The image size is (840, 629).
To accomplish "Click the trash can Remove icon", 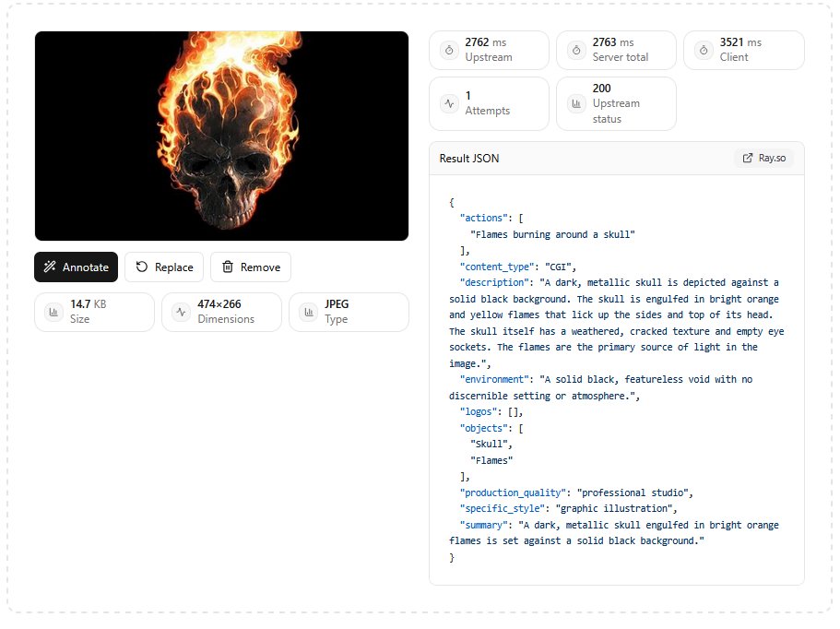I will point(228,267).
